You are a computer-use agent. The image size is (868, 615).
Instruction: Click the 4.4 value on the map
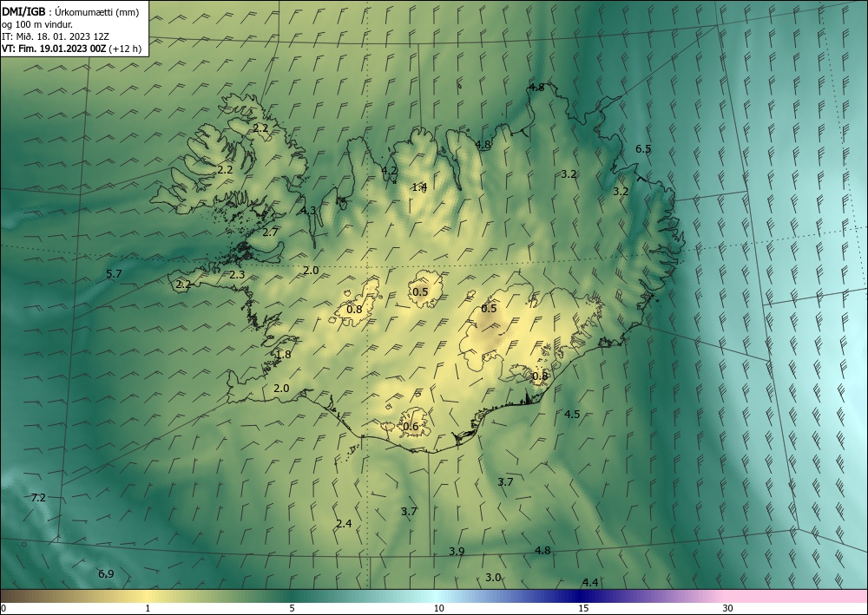point(590,582)
